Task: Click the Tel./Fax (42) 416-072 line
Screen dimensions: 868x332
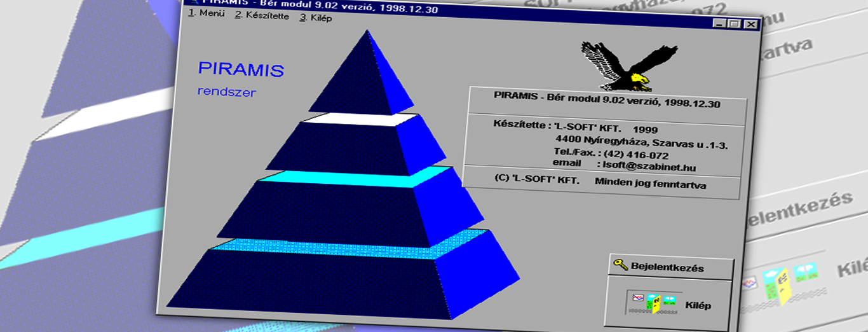Action: 611,154
